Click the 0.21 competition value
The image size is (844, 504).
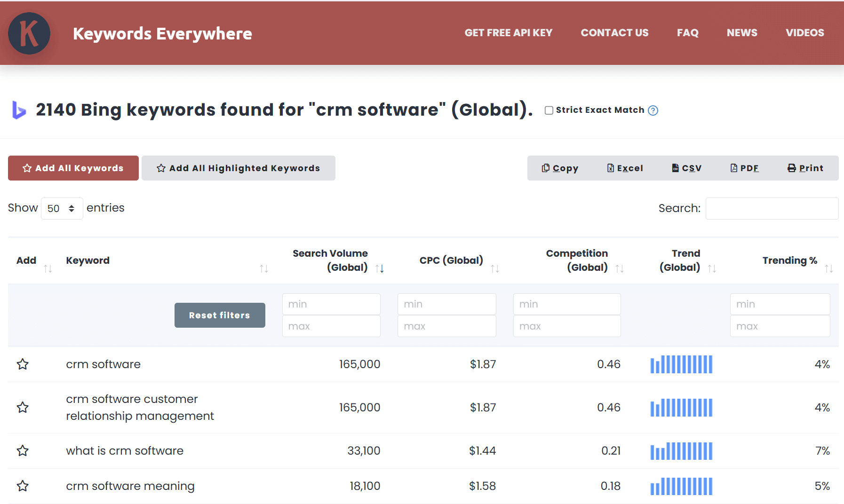[x=611, y=450]
